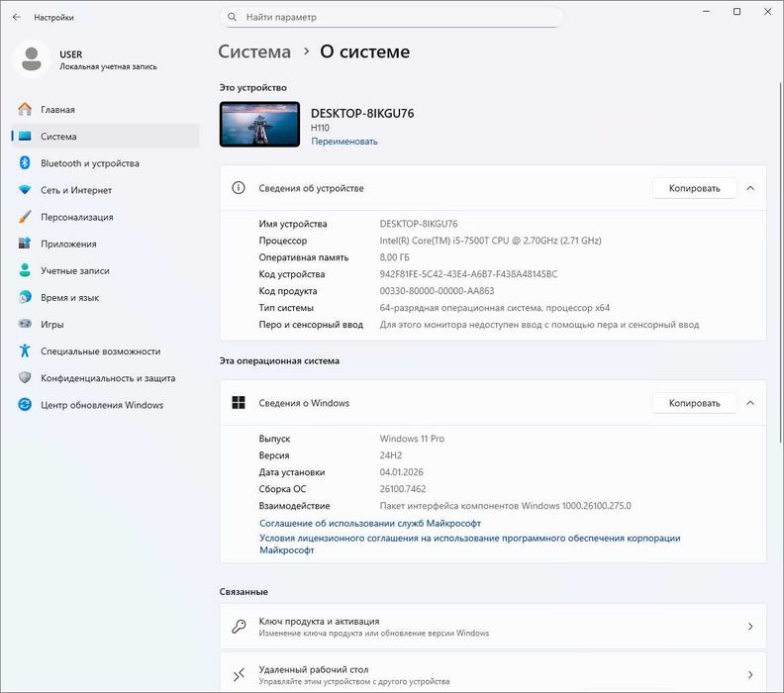The width and height of the screenshot is (784, 693).
Task: Click the desktop wallpaper thumbnail
Action: pos(259,124)
